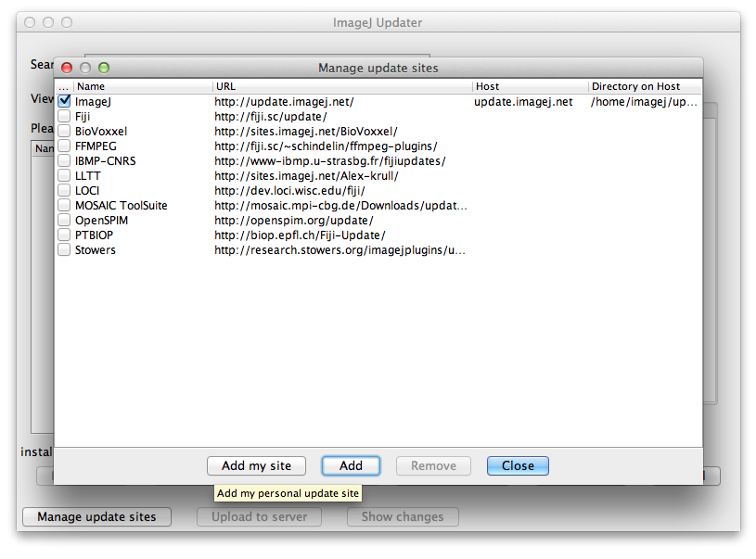
Task: Click the http://update.imagej.net/ URL cell
Action: pos(285,102)
